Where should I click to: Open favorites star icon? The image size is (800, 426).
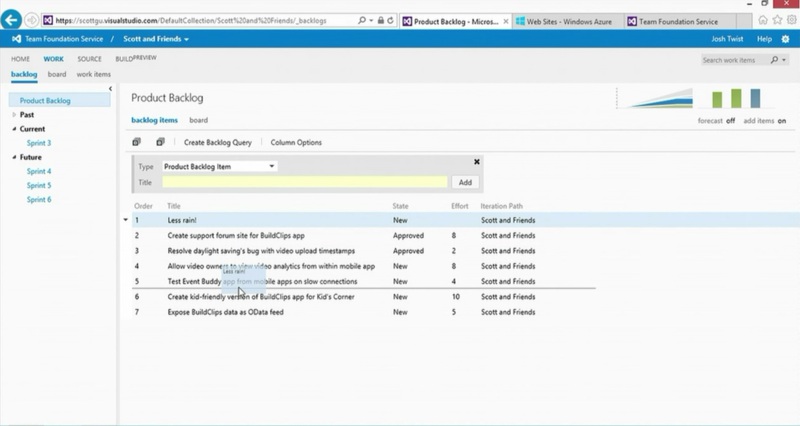point(777,20)
